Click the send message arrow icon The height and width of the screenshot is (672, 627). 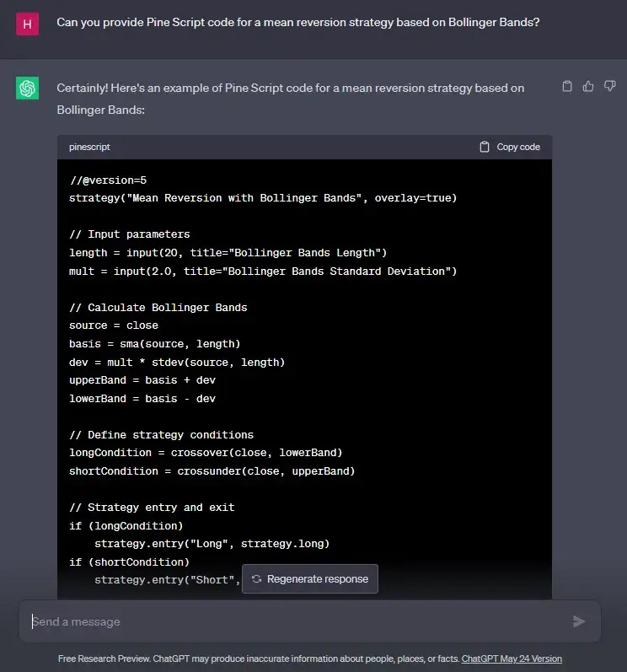[x=579, y=621]
